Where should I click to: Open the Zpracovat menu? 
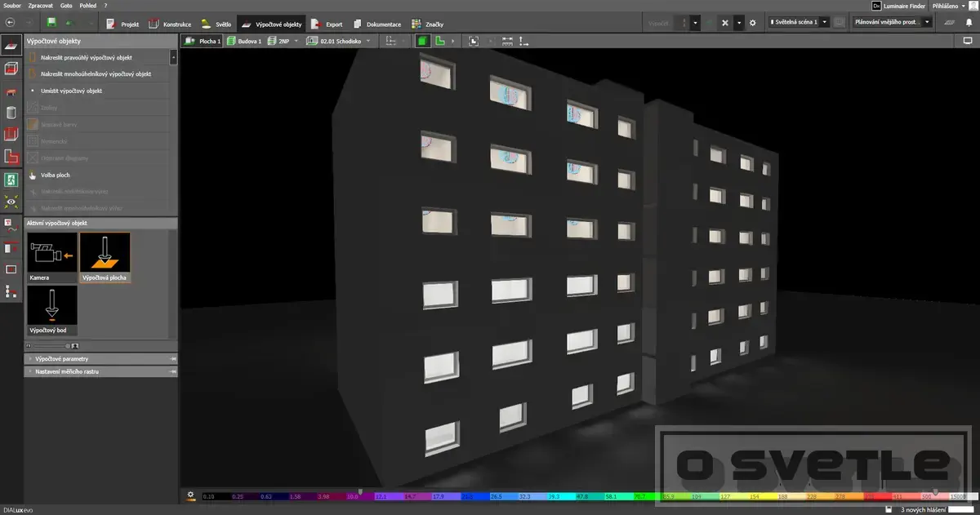coord(41,6)
